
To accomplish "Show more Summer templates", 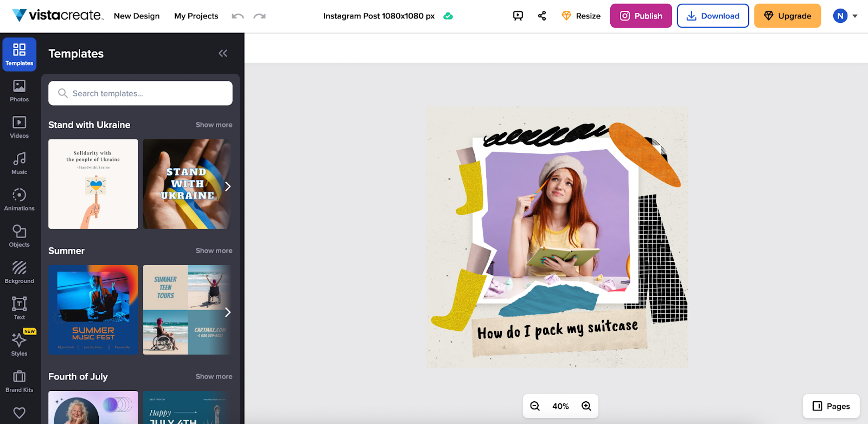I will (x=214, y=250).
